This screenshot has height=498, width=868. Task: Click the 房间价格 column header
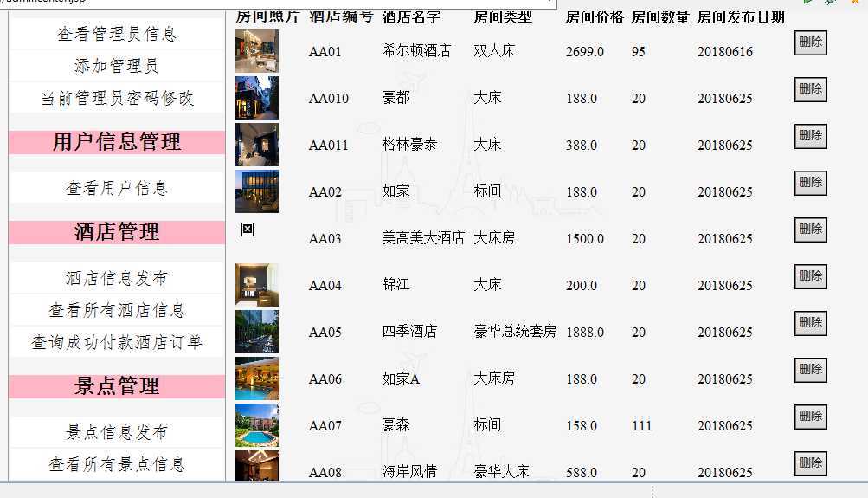tap(595, 17)
